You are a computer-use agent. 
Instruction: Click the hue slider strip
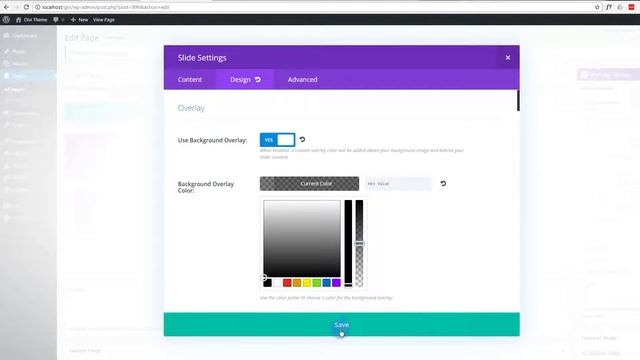click(348, 243)
